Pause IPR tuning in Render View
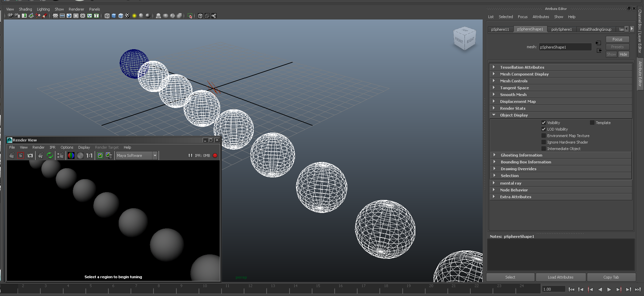 (190, 156)
